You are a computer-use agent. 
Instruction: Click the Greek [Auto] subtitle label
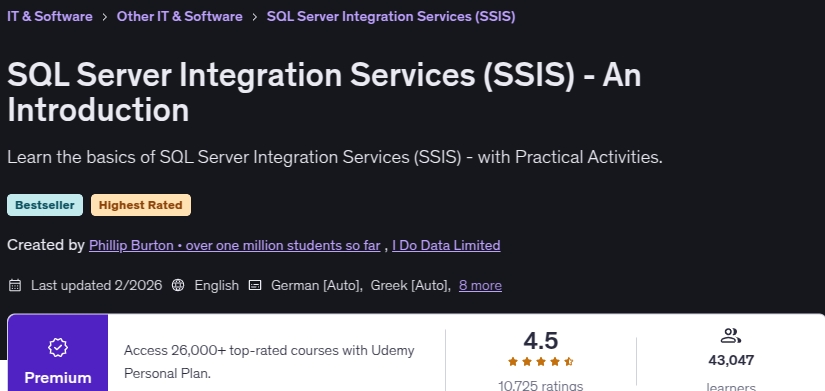point(410,285)
